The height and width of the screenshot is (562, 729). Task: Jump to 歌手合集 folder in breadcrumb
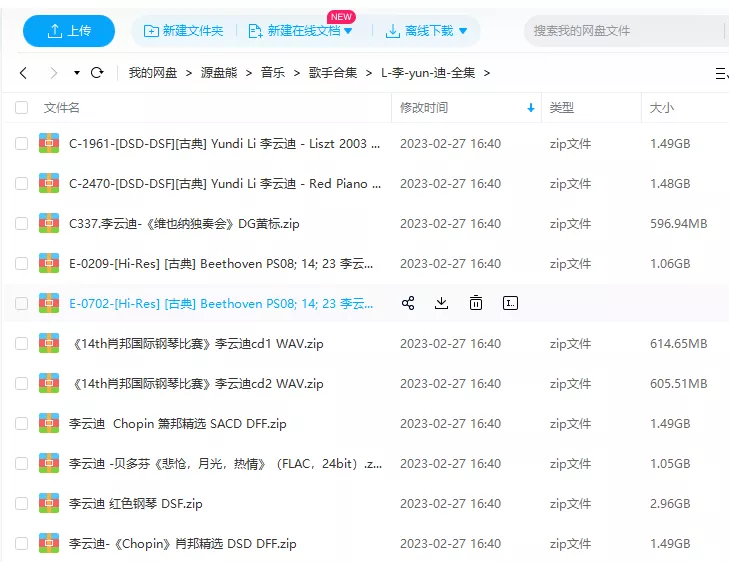333,73
